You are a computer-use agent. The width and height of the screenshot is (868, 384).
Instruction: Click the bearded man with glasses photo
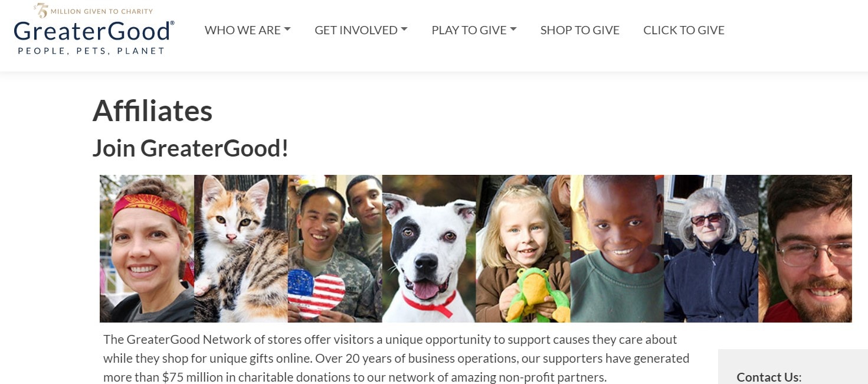click(805, 249)
